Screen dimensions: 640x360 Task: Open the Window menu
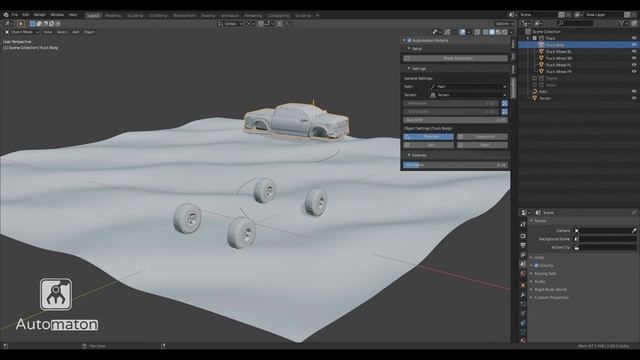coord(57,15)
